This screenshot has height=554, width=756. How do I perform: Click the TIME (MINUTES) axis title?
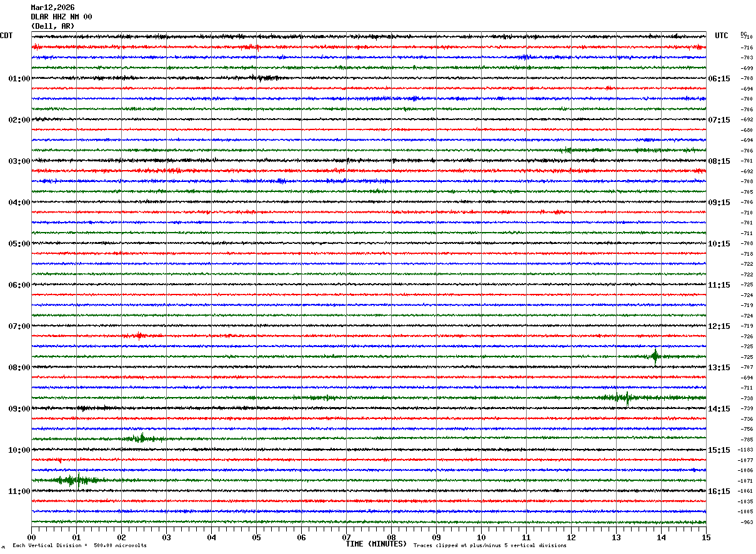coord(376,544)
